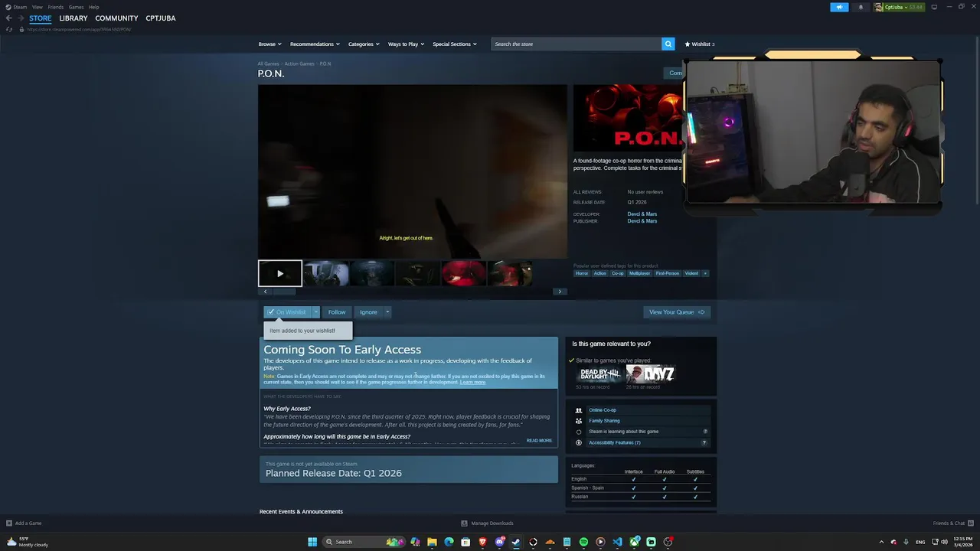This screenshot has height=551, width=980.
Task: Open File Explorer from the taskbar
Action: point(432,542)
